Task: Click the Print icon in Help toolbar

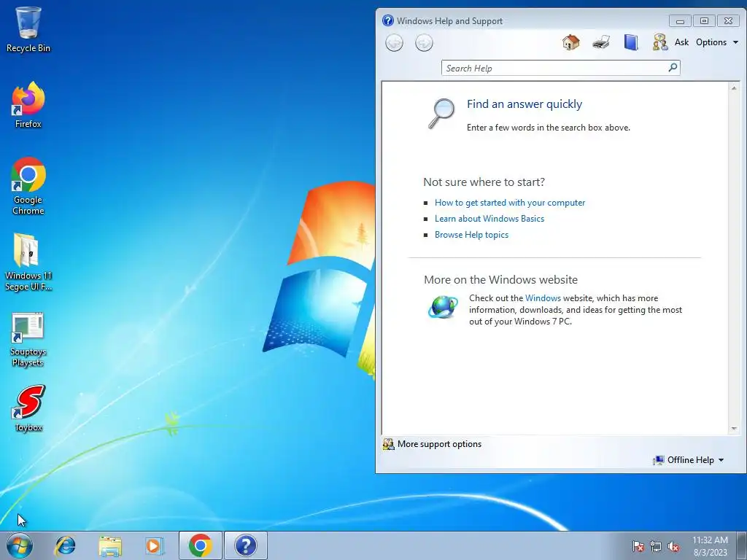Action: tap(601, 42)
